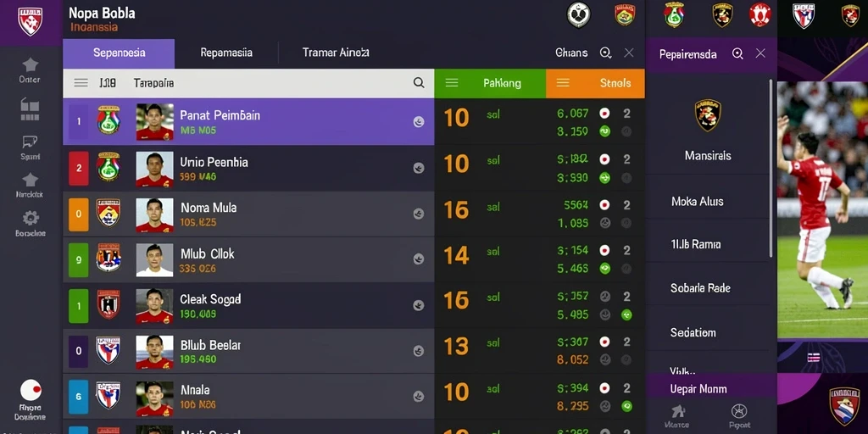Open the hamburger menu beside Pakiang header
Image resolution: width=868 pixels, height=434 pixels.
(x=452, y=83)
